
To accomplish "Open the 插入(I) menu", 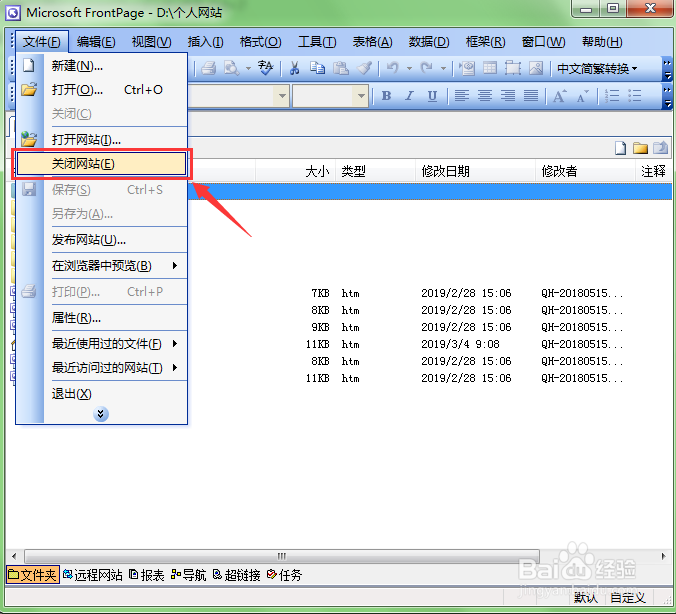I will pos(206,42).
